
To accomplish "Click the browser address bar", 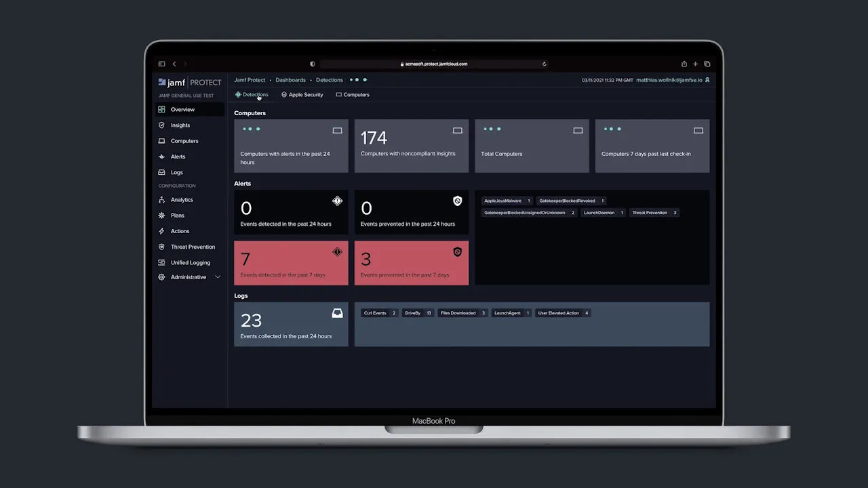I will [434, 64].
